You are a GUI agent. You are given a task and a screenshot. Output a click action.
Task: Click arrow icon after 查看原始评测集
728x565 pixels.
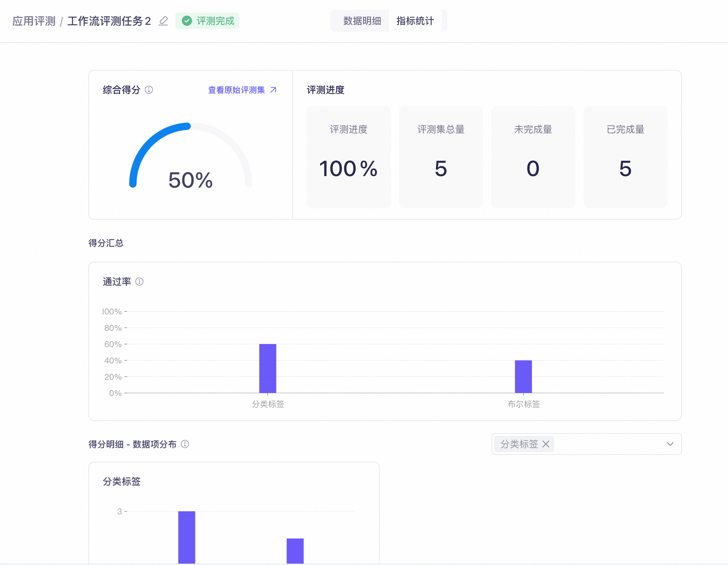[273, 90]
